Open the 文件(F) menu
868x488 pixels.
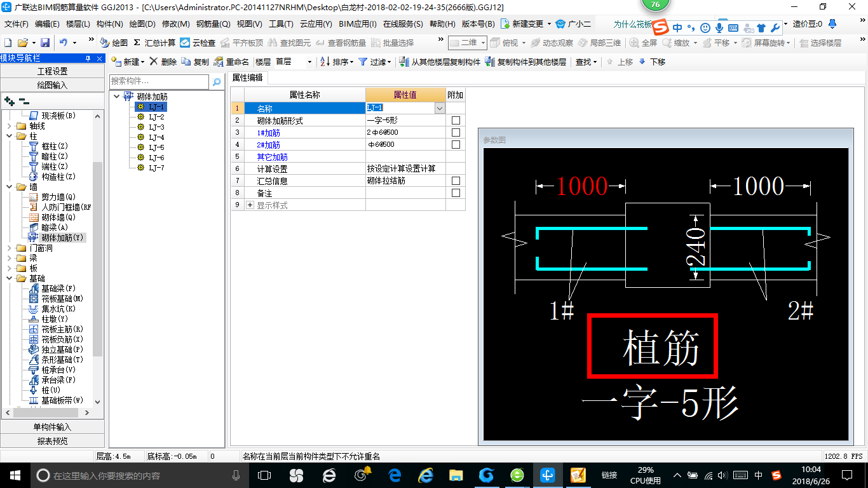click(x=17, y=24)
